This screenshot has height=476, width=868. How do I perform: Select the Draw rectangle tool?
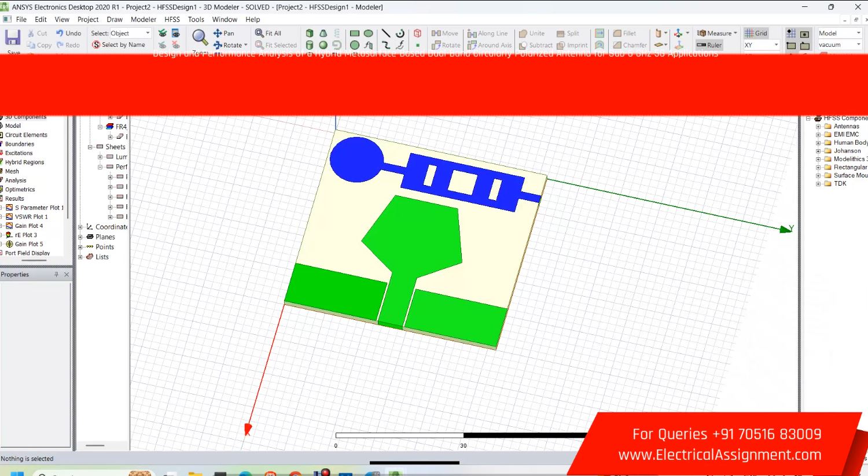[x=355, y=34]
